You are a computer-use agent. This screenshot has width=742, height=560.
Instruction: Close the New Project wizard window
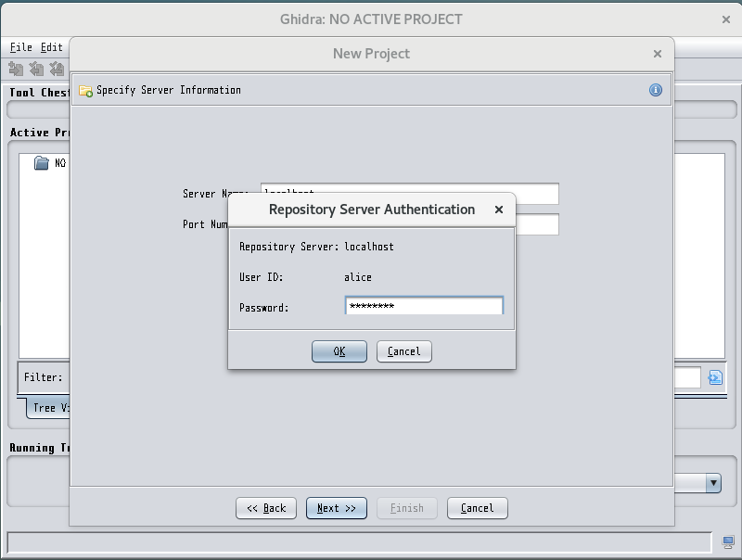658,54
